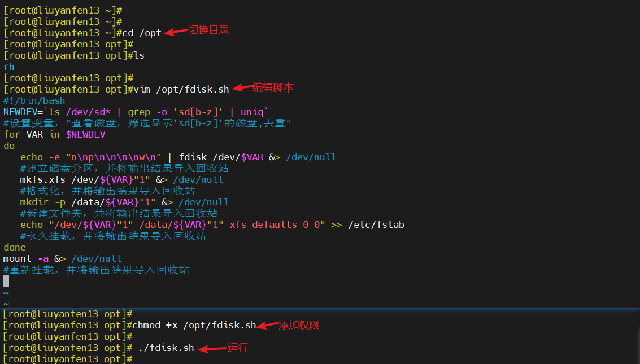The image size is (640, 364).
Task: Click the 'do' keyword line
Action: 9,146
